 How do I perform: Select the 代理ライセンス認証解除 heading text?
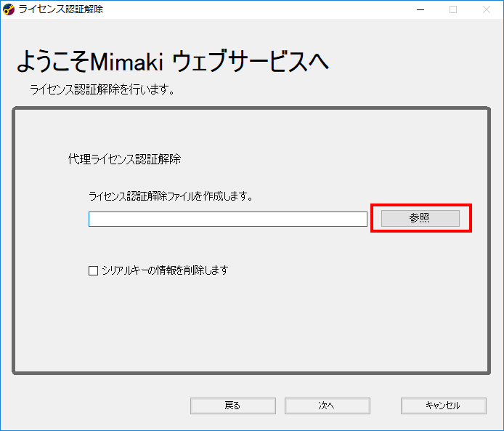point(124,159)
